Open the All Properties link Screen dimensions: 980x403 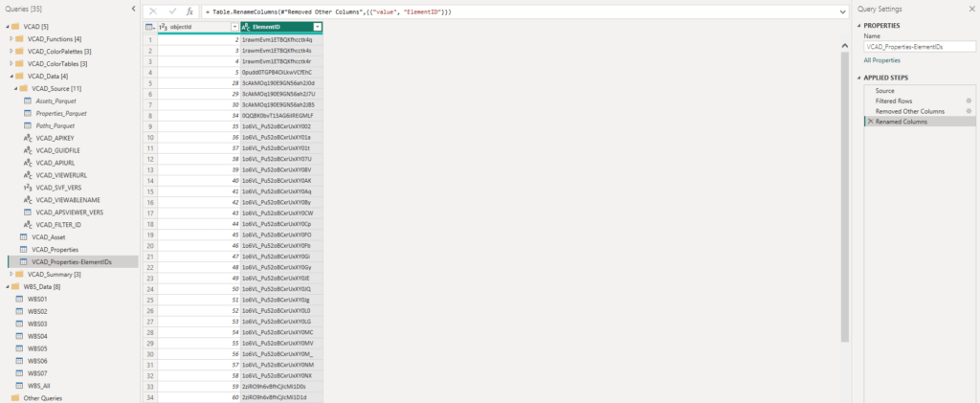[881, 59]
